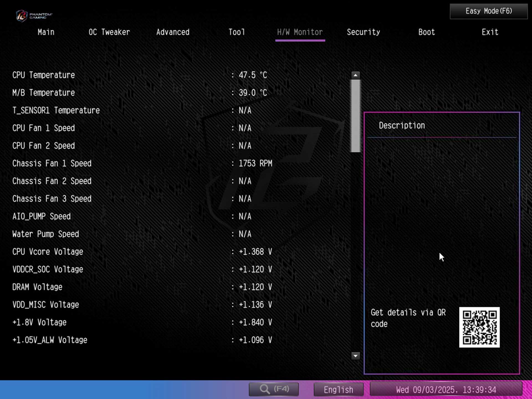Screen dimensions: 532x399
Task: Switch to the Advanced tab
Action: tap(173, 32)
